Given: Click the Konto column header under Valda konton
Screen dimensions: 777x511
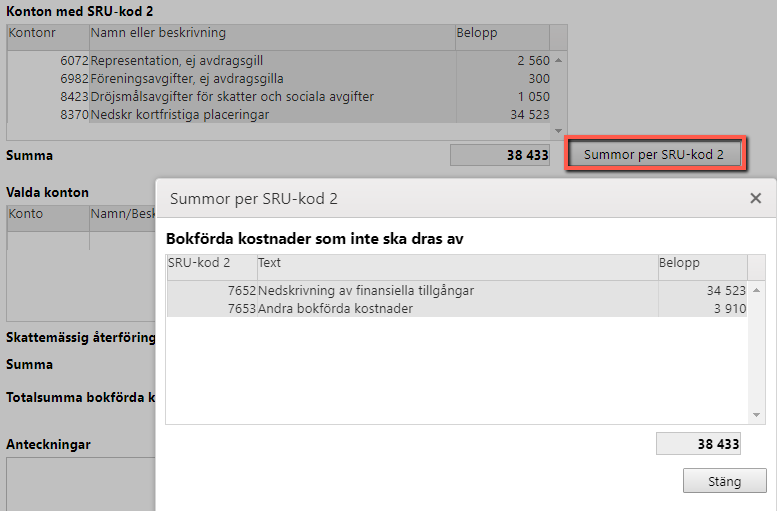Looking at the screenshot, I should 48,218.
